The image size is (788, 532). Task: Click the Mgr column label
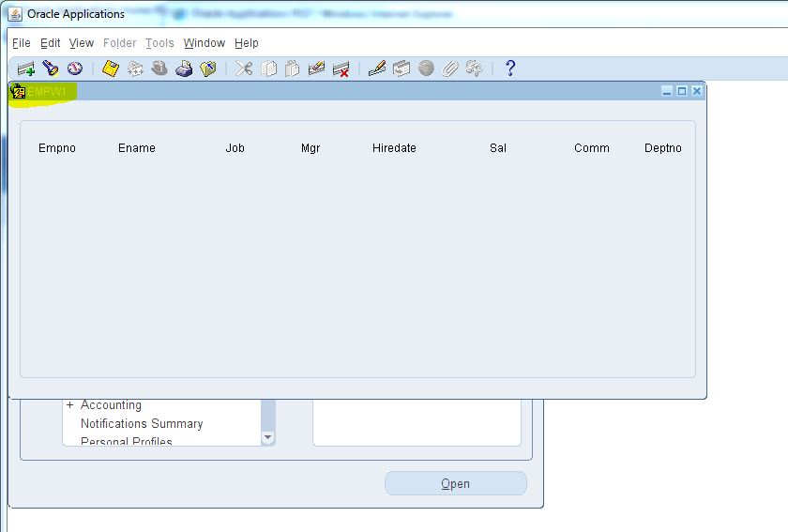(x=311, y=148)
